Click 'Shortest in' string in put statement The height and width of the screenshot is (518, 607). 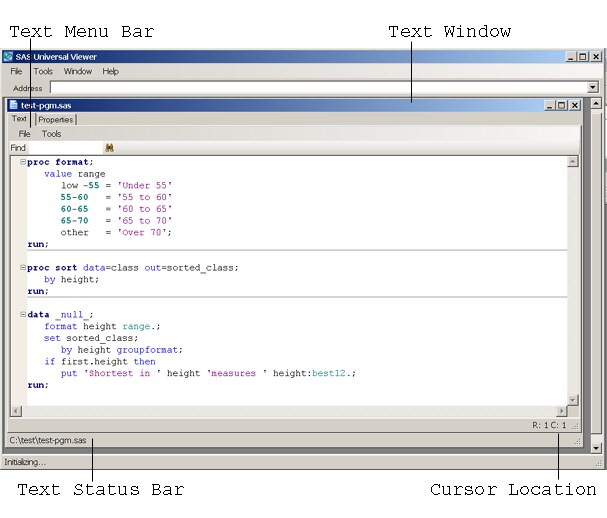(x=122, y=373)
